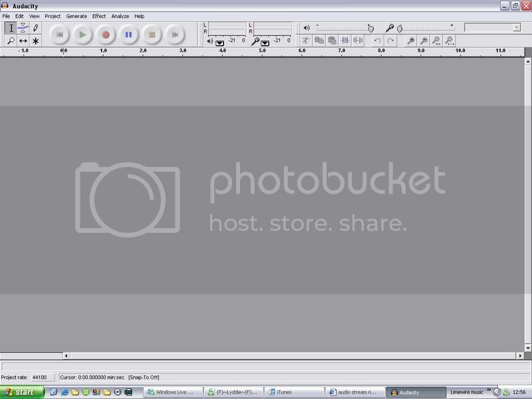Switch to audio stream taskbar button
Screen dimensions: 532x399
pyautogui.click(x=354, y=392)
